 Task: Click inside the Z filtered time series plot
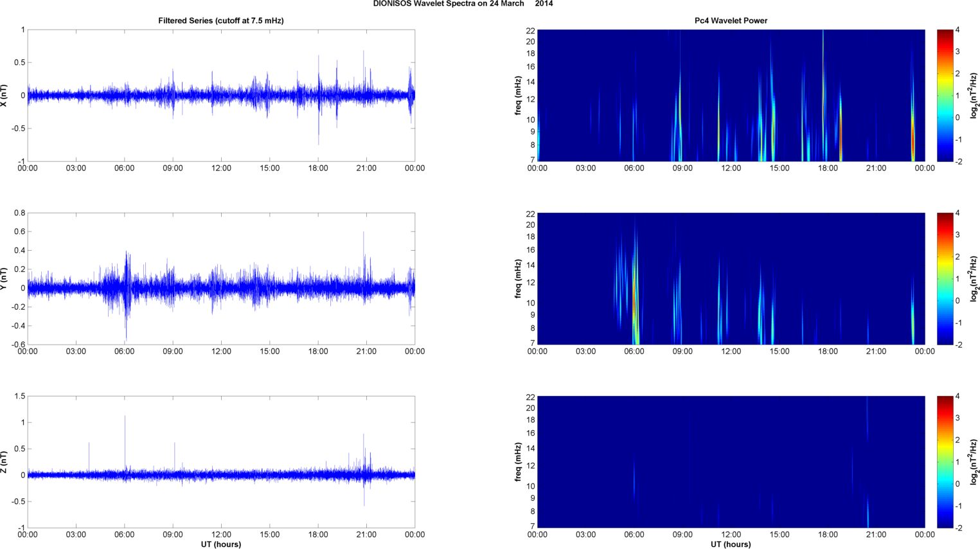click(221, 462)
